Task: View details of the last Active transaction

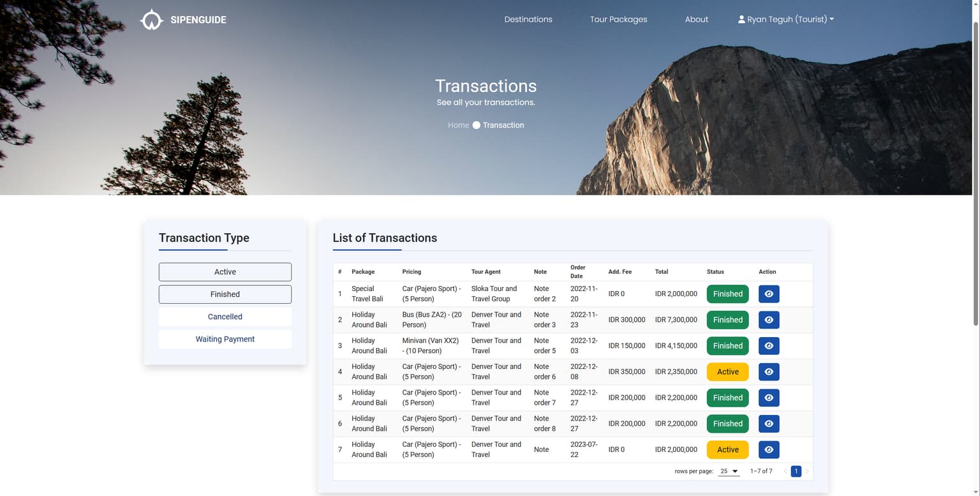Action: (x=768, y=449)
